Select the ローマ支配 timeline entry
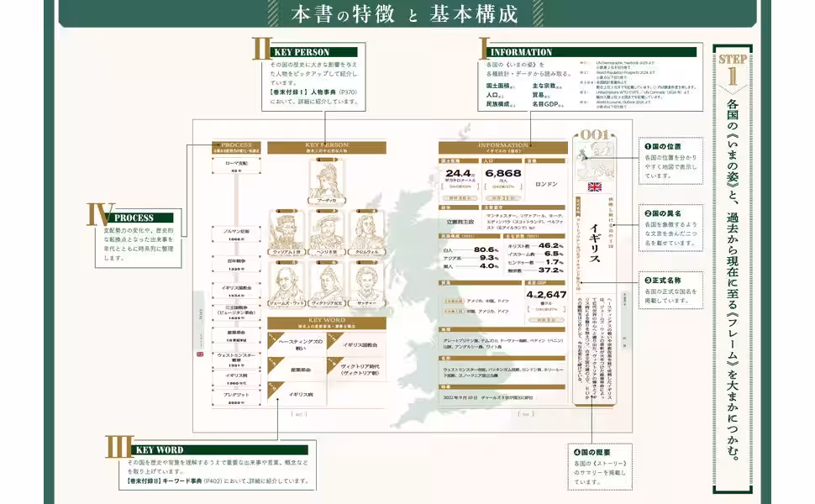 pos(236,166)
